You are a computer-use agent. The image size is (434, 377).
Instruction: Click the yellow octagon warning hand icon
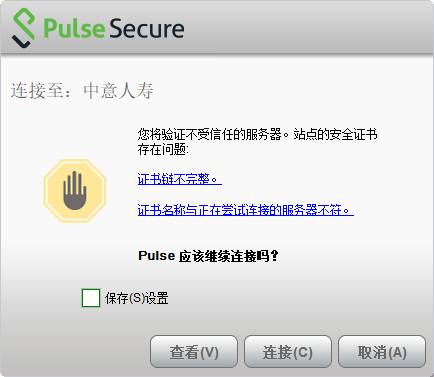75,191
